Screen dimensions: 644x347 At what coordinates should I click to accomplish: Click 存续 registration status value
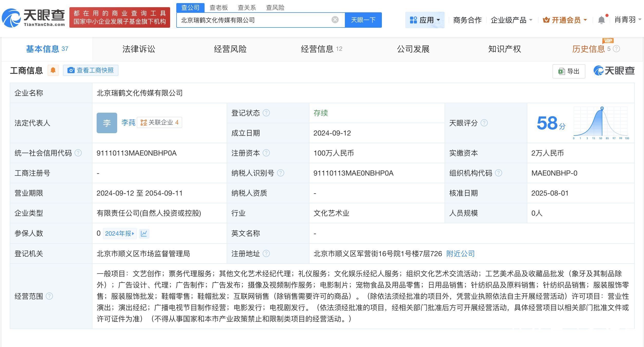click(320, 113)
